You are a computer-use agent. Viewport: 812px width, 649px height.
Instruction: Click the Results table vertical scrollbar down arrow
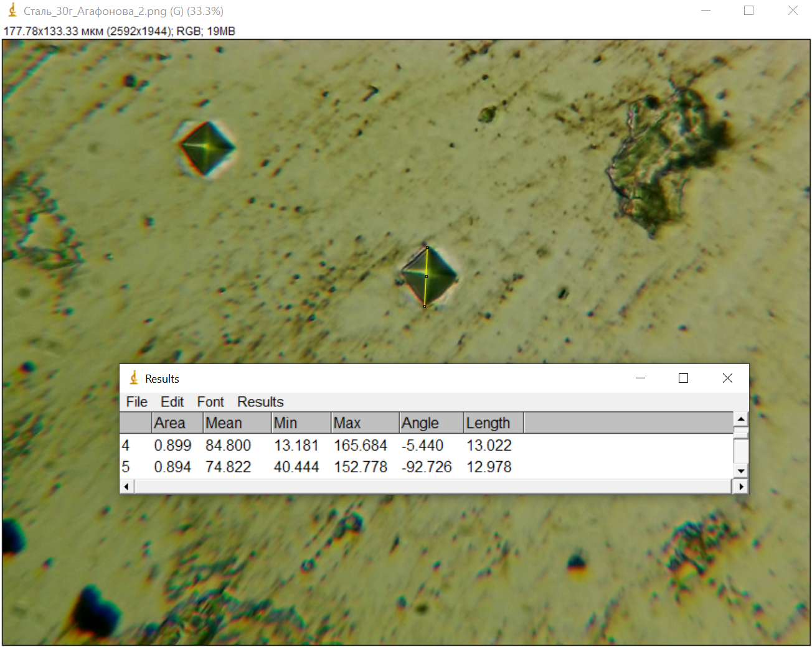click(741, 471)
